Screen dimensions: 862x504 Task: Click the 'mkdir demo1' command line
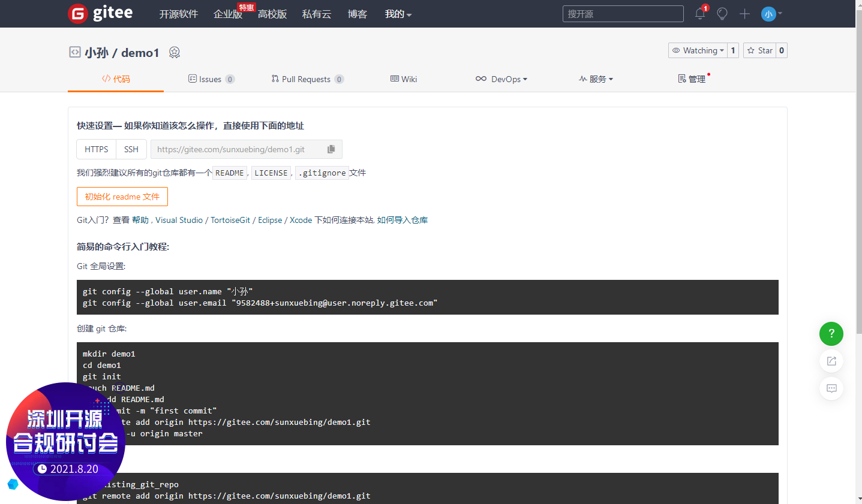click(109, 354)
